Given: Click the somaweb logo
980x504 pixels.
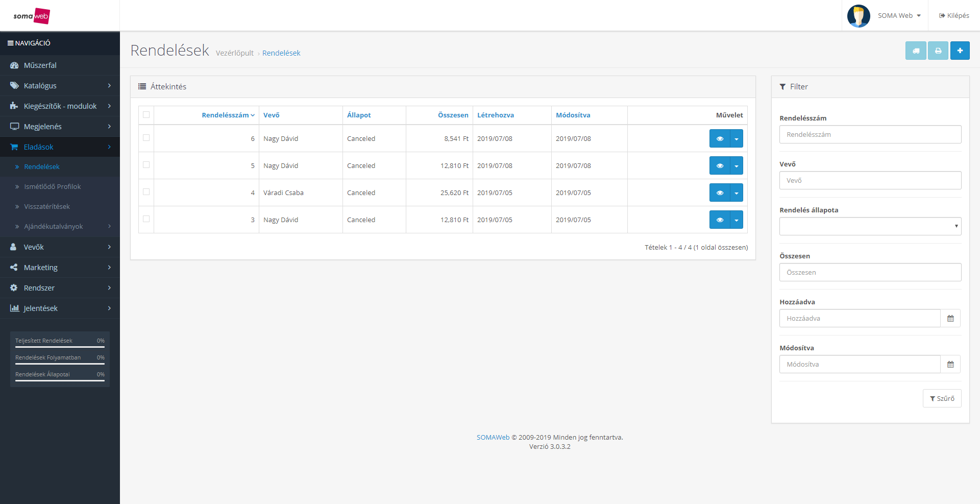Looking at the screenshot, I should 32,16.
